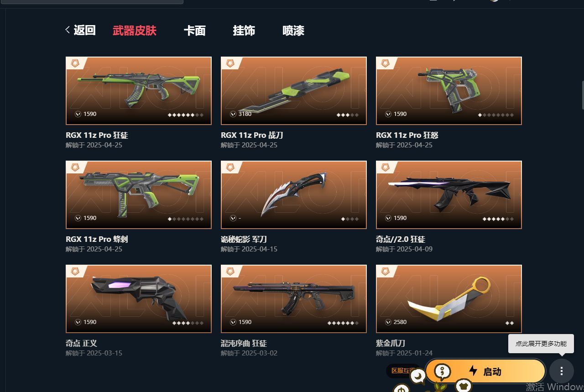The image size is (584, 392).
Task: Open the 喷漆 tab
Action: point(293,31)
